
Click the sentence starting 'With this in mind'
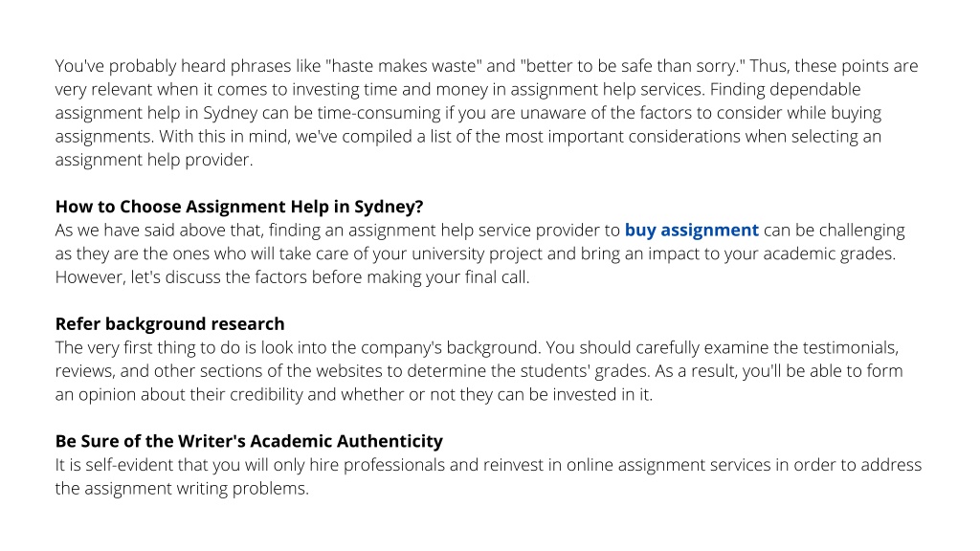[x=468, y=148]
